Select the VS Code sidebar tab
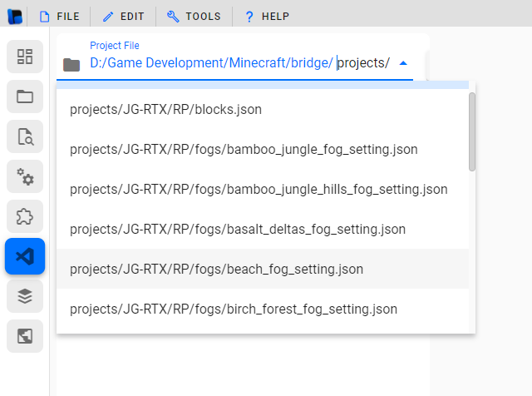Screen dimensions: 532x396 tap(25, 256)
